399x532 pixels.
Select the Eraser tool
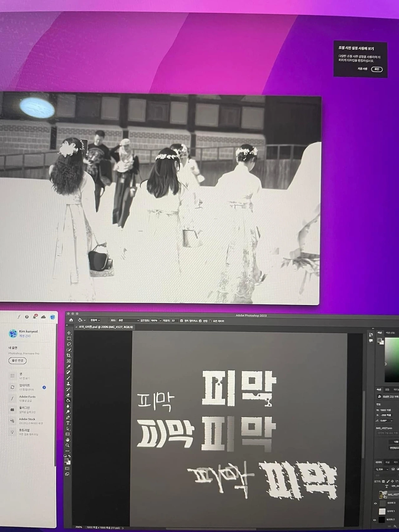pos(68,395)
